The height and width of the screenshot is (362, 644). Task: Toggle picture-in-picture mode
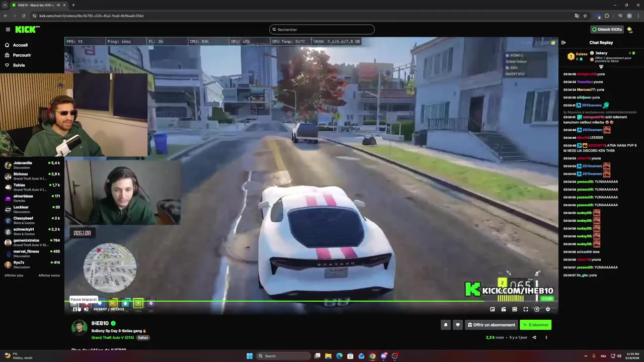[x=492, y=309]
